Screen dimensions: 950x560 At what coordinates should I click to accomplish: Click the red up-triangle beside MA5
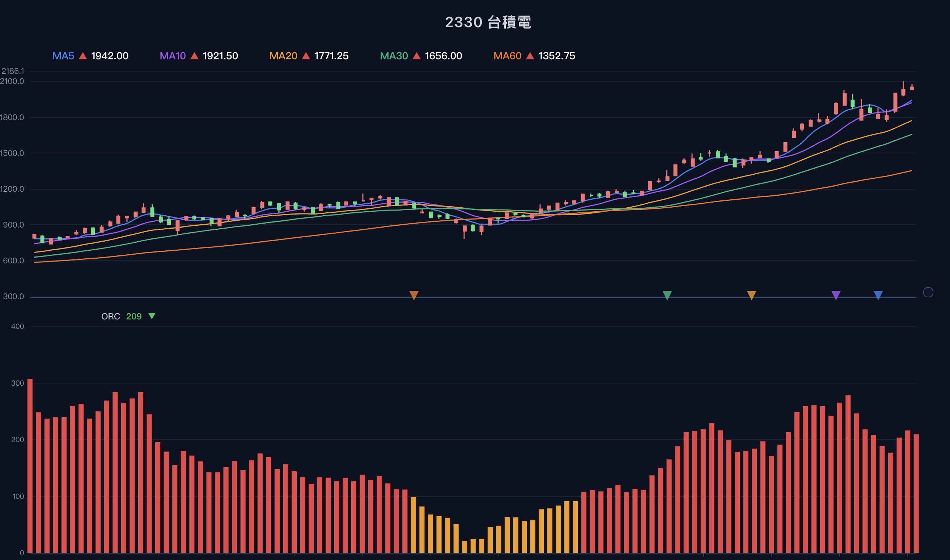pyautogui.click(x=83, y=56)
